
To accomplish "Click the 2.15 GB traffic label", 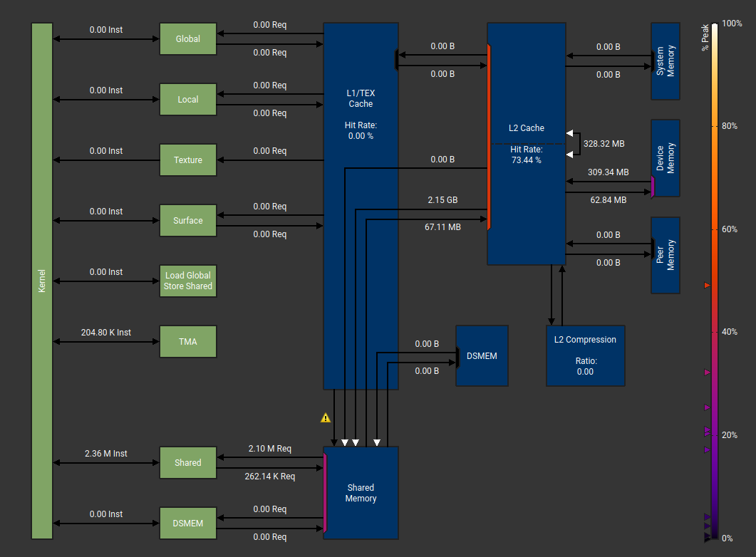I will [442, 200].
